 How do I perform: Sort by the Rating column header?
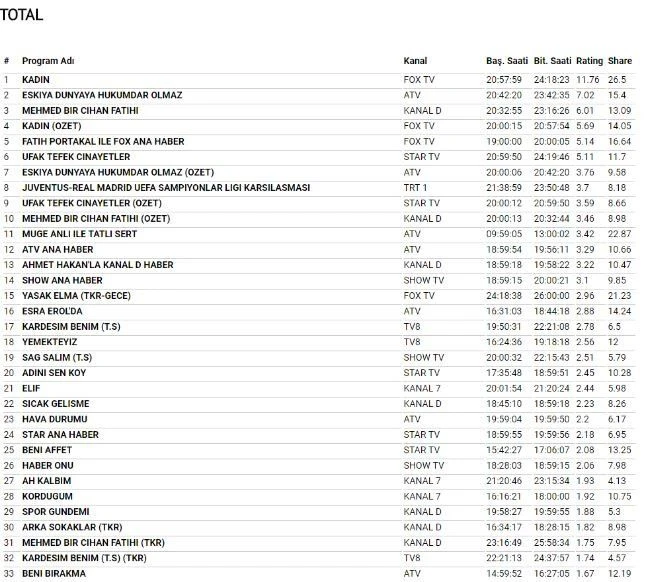(589, 61)
